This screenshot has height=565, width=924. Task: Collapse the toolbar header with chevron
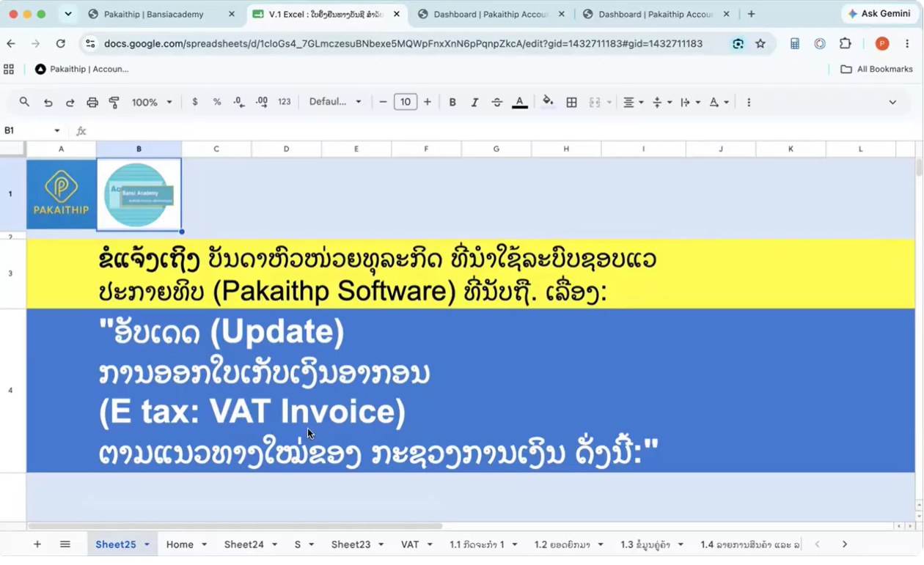coord(892,103)
